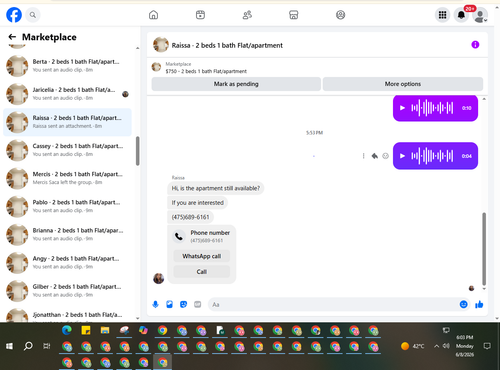Open the 42°C weather widget
This screenshot has width=500, height=370.
click(x=412, y=346)
